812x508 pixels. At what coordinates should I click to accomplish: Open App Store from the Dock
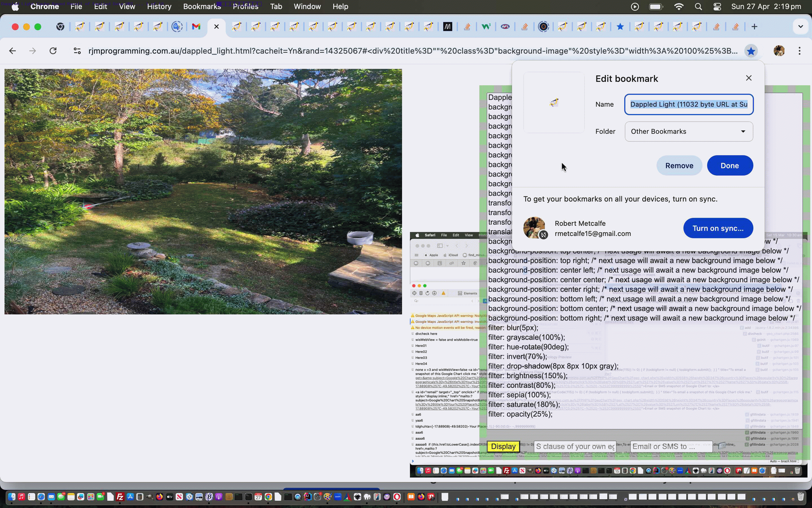[130, 497]
